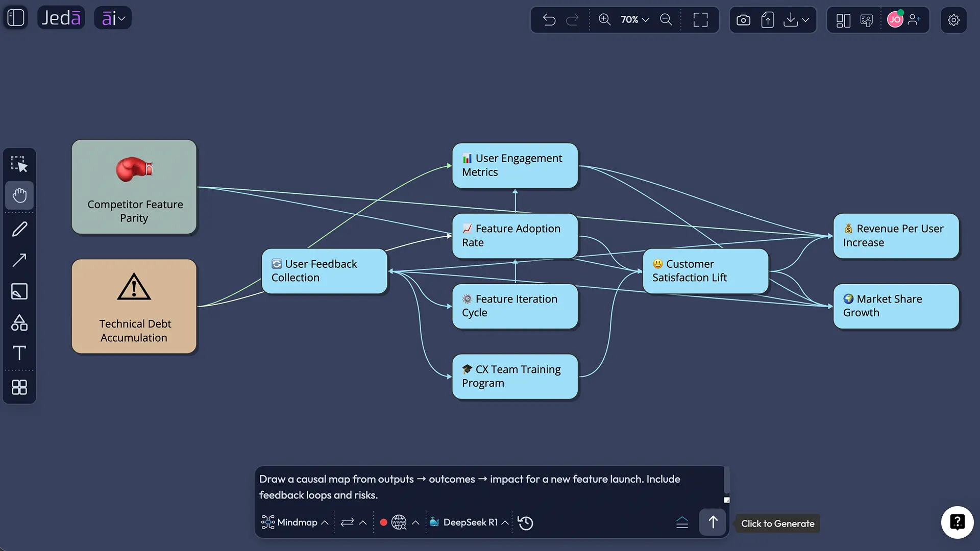Expand the DeepSeek R1 model dropdown
Image resolution: width=980 pixels, height=551 pixels.
469,522
